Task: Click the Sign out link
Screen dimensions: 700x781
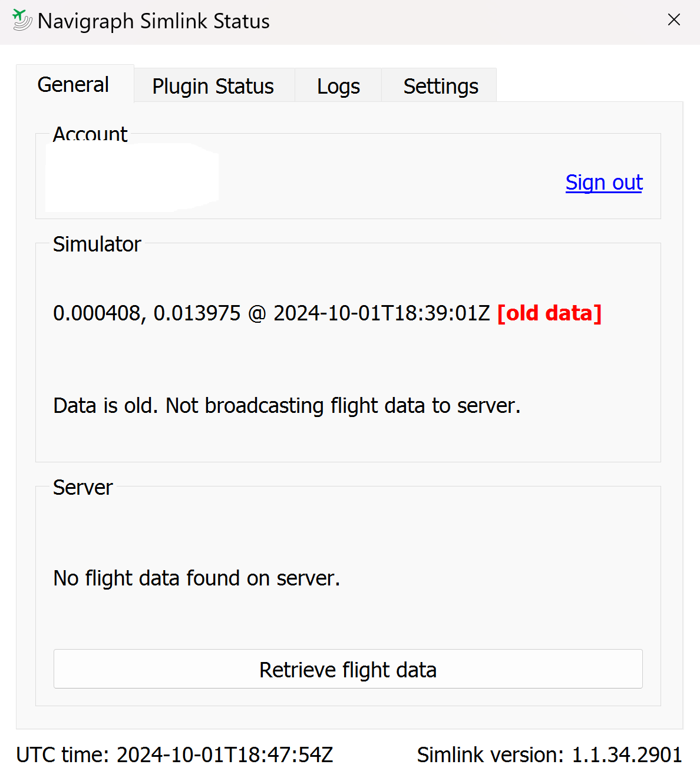Action: [603, 183]
